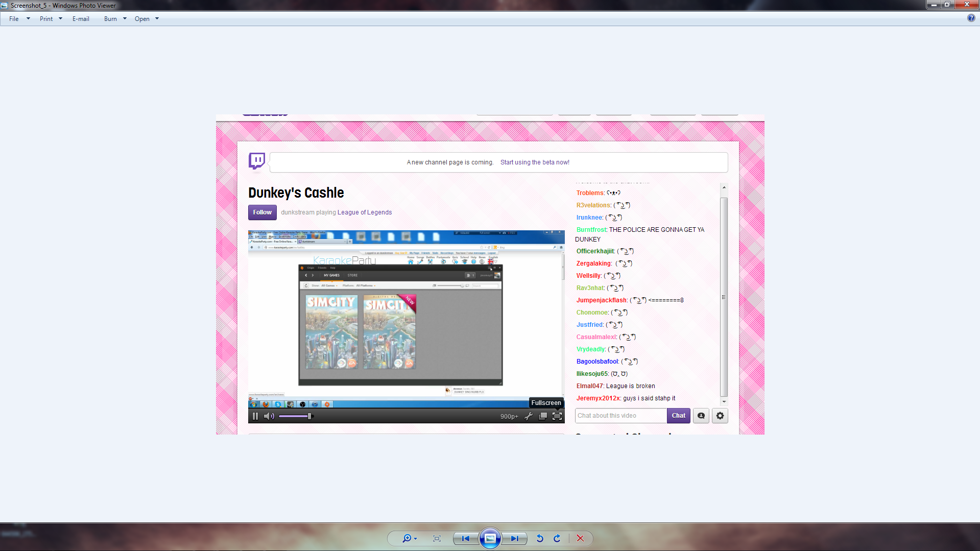Click the Twitch glitch logo icon
The height and width of the screenshot is (551, 980).
(x=257, y=161)
